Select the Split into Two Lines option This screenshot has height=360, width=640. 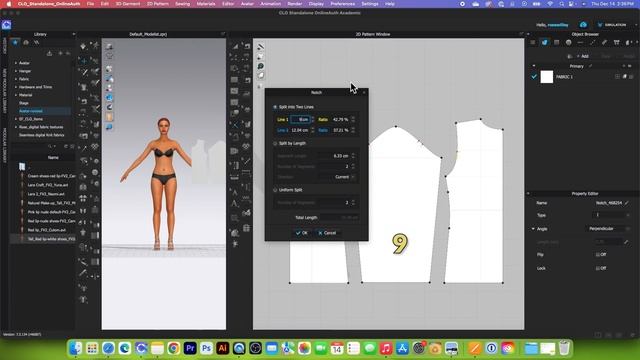(275, 107)
